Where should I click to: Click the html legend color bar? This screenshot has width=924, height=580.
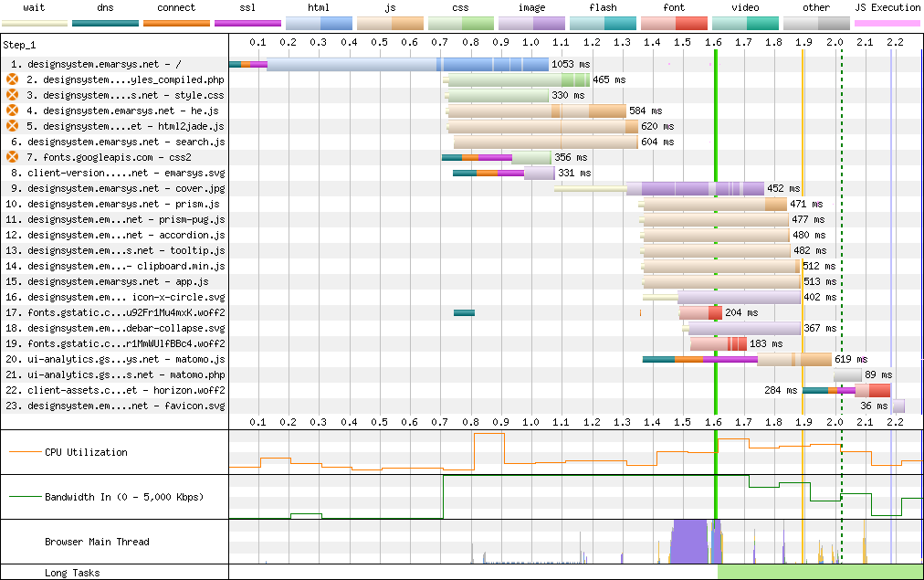319,24
